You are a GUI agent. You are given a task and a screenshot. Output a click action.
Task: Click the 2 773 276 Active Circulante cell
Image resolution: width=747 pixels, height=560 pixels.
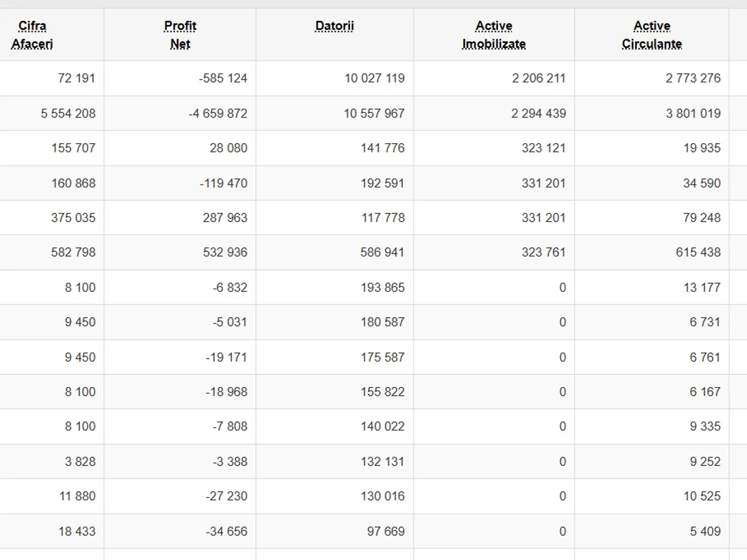693,78
